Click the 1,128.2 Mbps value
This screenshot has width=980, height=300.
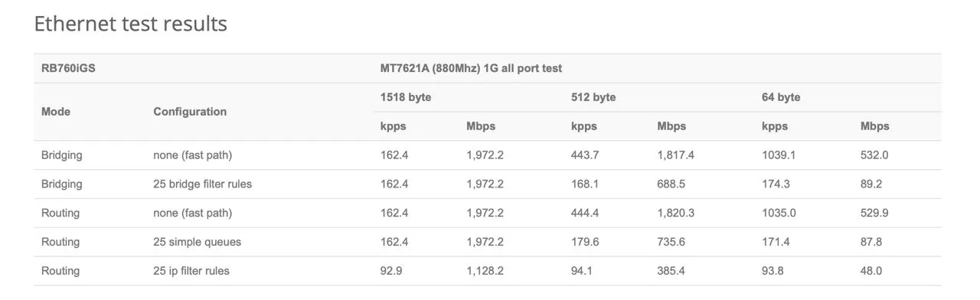485,271
